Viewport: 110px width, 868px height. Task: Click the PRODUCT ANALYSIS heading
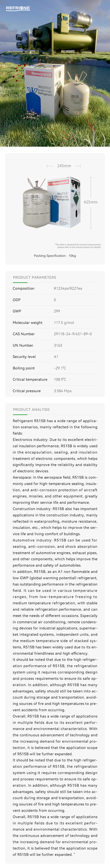click(31, 409)
